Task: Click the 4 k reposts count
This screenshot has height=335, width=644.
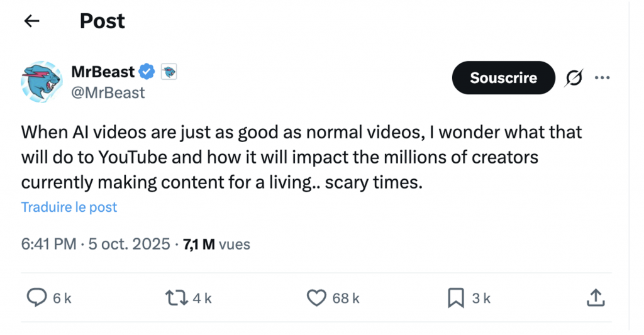Action: click(202, 299)
